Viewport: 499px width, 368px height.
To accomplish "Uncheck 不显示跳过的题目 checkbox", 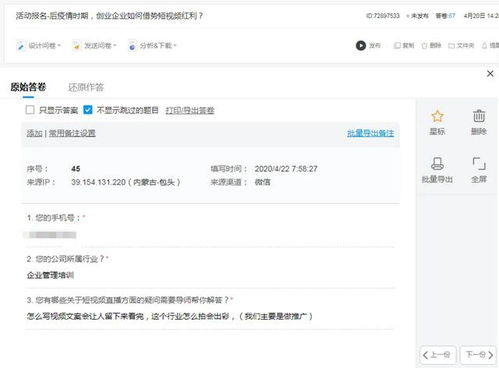I will pyautogui.click(x=88, y=110).
